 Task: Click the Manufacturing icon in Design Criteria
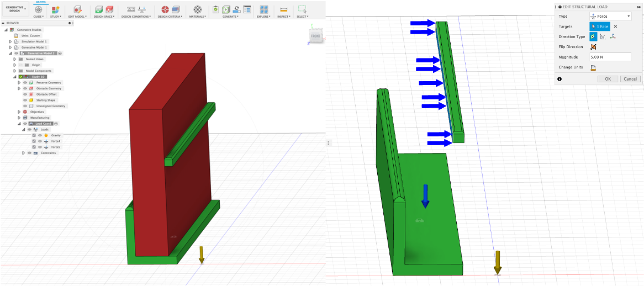click(x=176, y=9)
